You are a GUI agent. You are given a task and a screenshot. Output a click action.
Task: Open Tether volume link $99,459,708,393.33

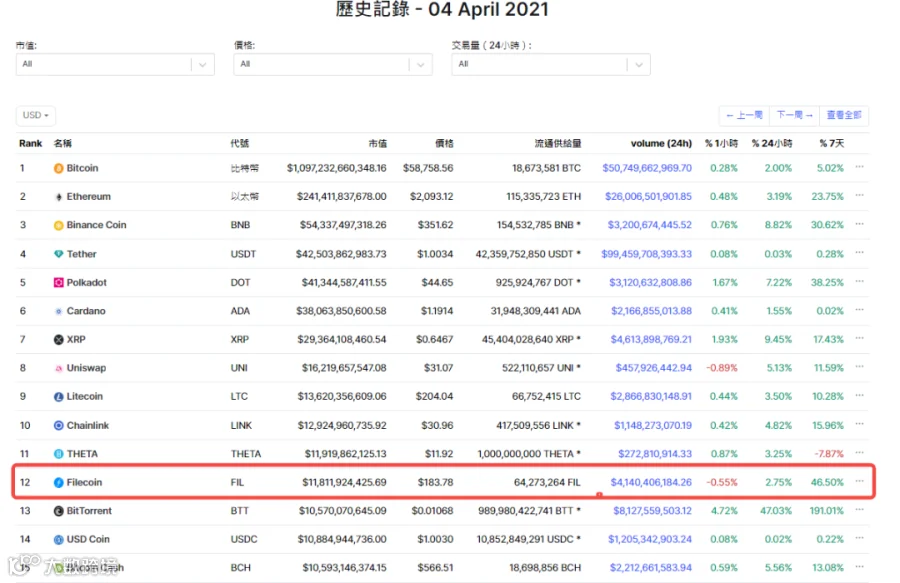pos(646,254)
